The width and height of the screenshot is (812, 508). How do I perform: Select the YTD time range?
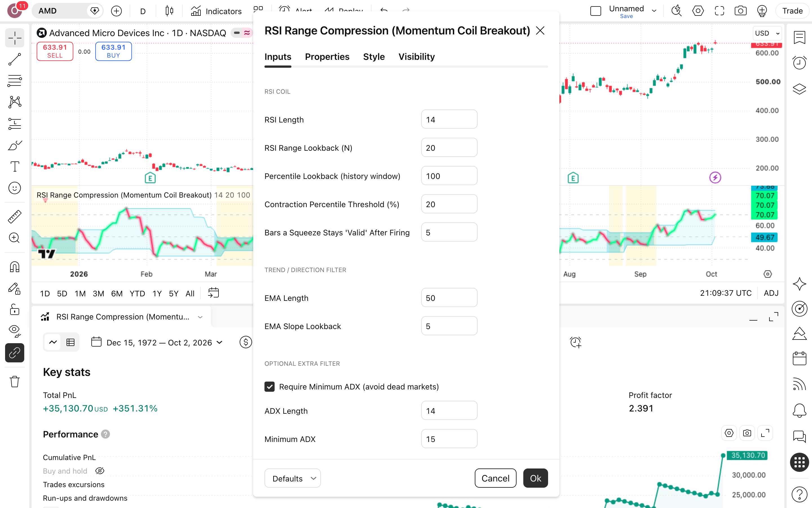pos(137,293)
